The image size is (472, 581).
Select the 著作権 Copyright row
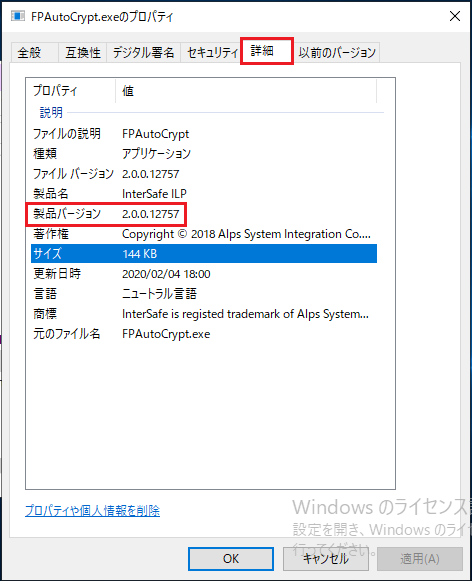coord(204,234)
